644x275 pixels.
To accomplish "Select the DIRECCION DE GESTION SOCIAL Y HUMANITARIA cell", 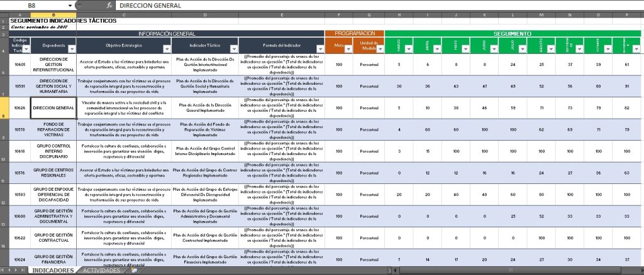I will click(x=53, y=87).
